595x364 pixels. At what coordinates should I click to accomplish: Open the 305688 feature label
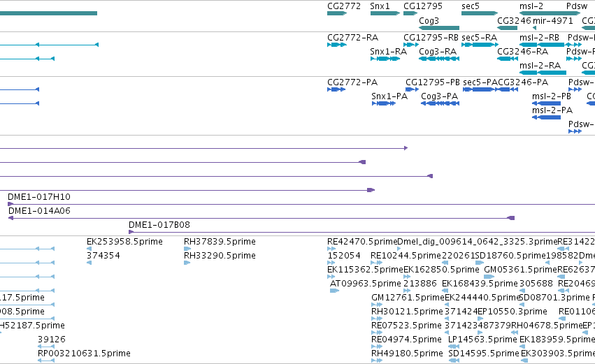click(536, 284)
